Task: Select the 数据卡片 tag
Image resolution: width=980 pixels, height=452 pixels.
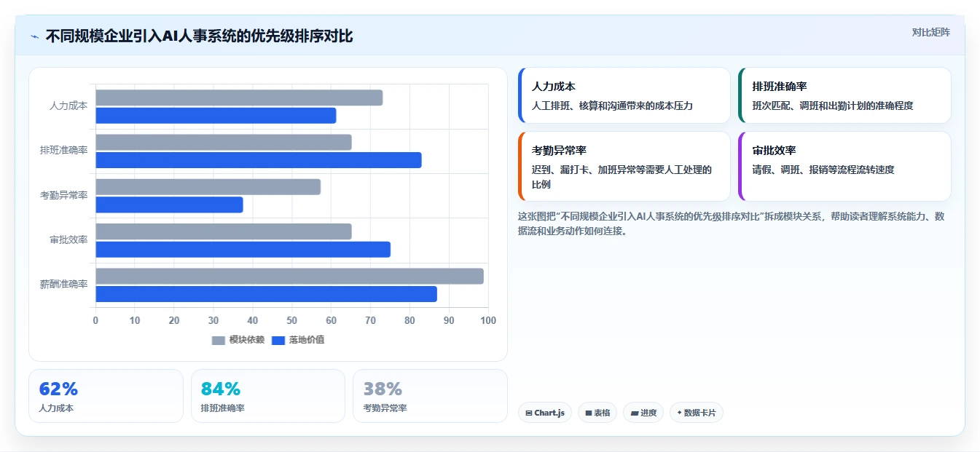Action: pyautogui.click(x=697, y=413)
